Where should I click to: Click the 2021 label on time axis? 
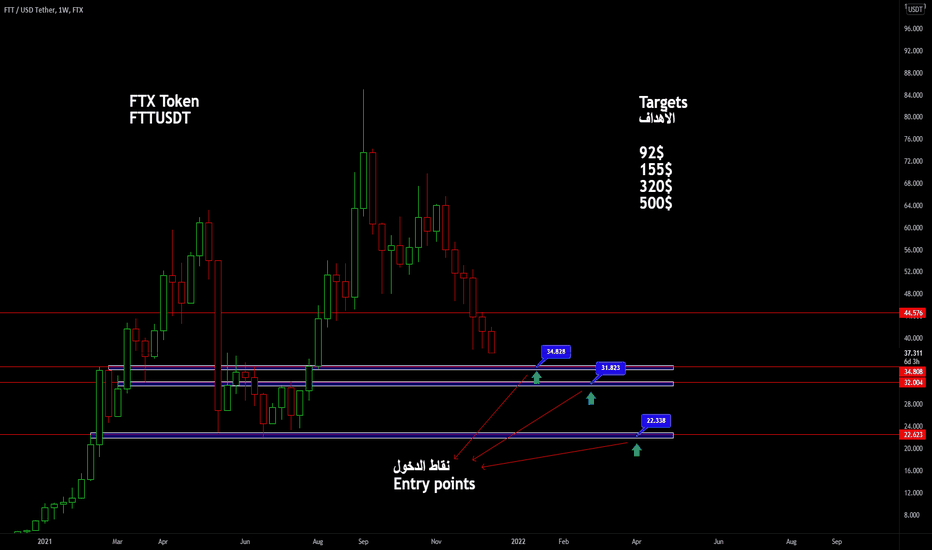(45, 542)
